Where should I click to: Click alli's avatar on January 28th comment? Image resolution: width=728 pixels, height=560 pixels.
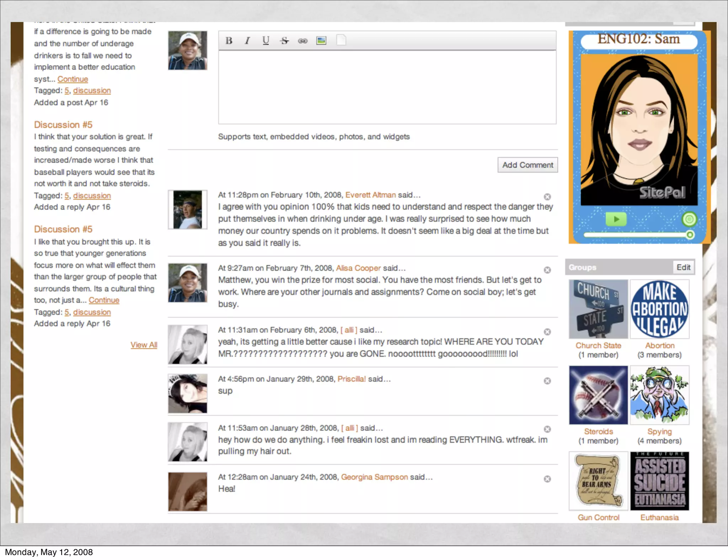(x=188, y=442)
